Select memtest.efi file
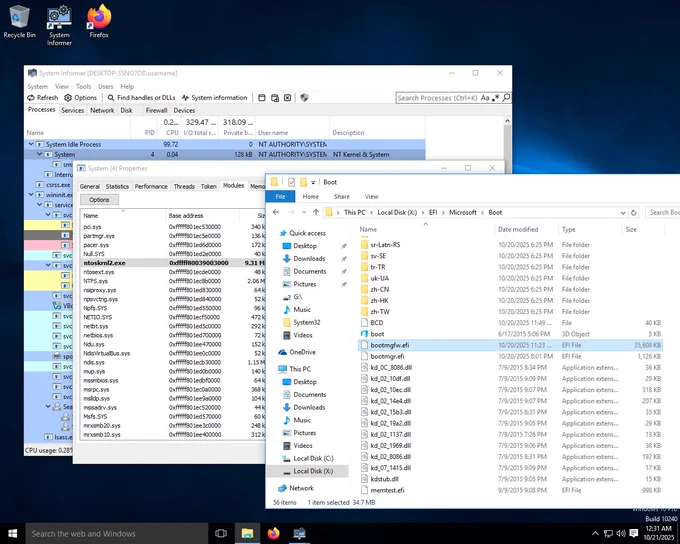 pos(511,490)
